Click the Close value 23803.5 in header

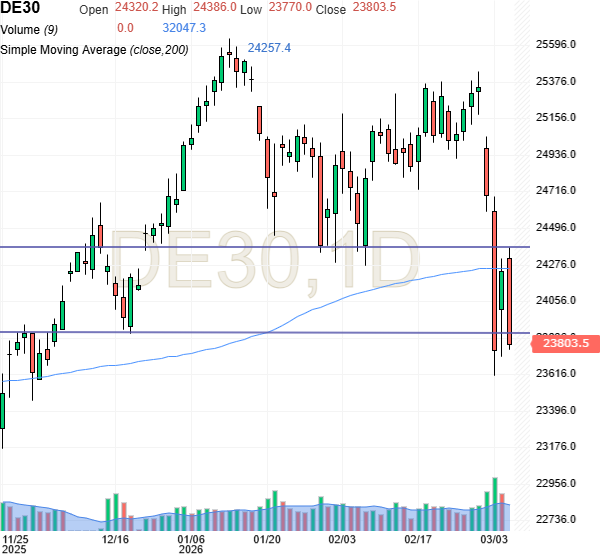[x=375, y=9]
